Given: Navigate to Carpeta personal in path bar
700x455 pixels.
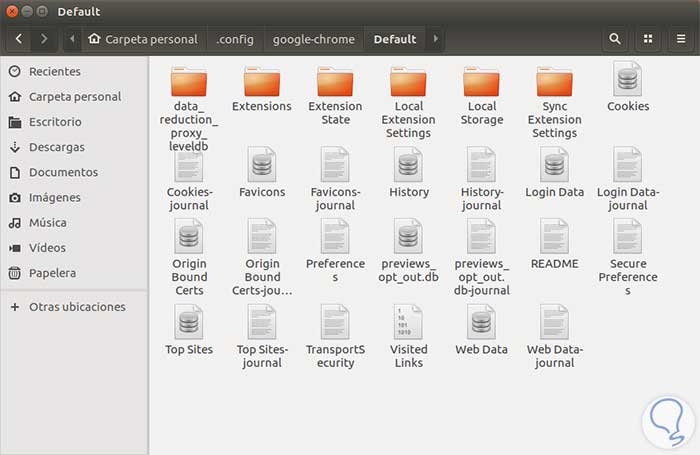Looking at the screenshot, I should point(143,39).
